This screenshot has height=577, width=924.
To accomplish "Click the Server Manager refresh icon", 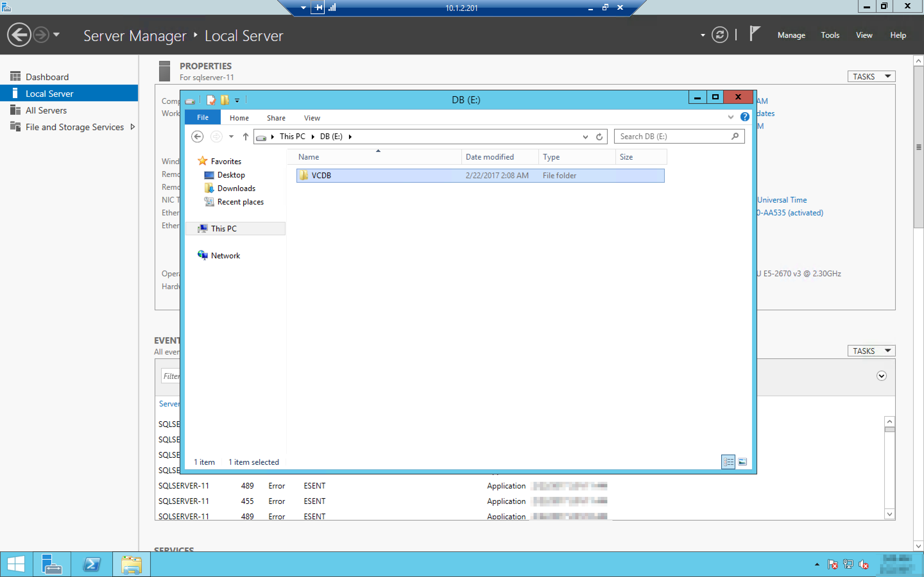I will [719, 35].
